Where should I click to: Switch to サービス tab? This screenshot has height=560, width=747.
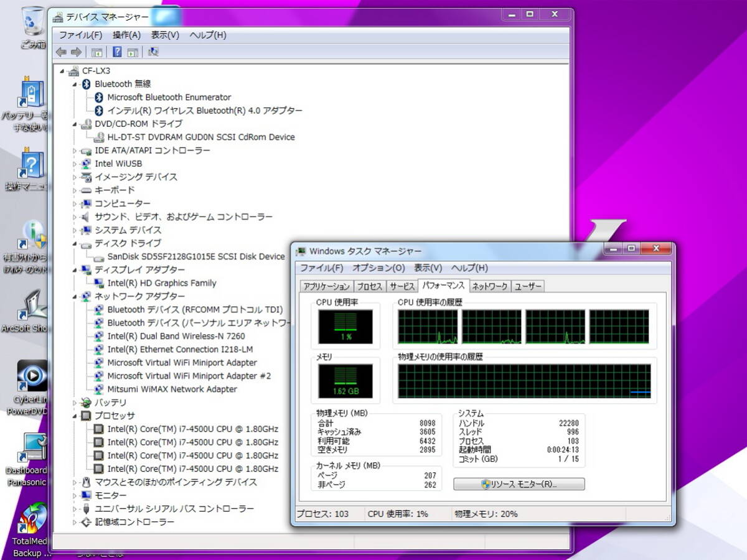coord(402,286)
